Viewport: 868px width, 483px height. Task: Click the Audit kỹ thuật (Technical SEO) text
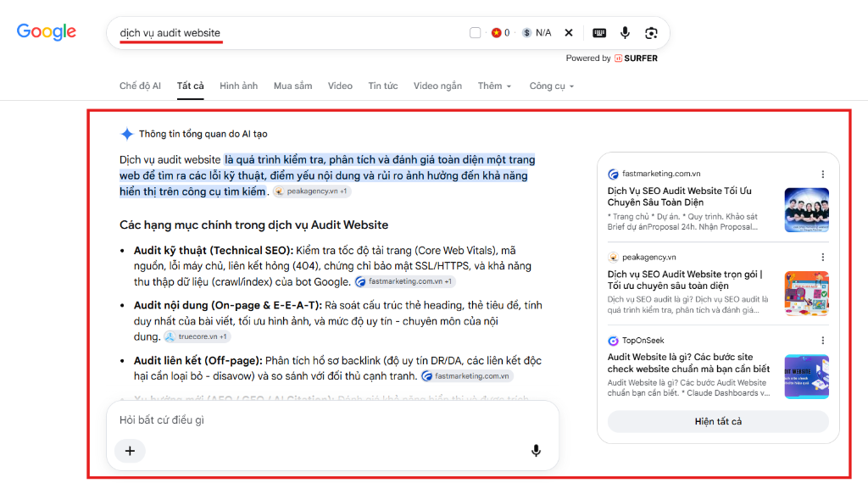pos(214,251)
